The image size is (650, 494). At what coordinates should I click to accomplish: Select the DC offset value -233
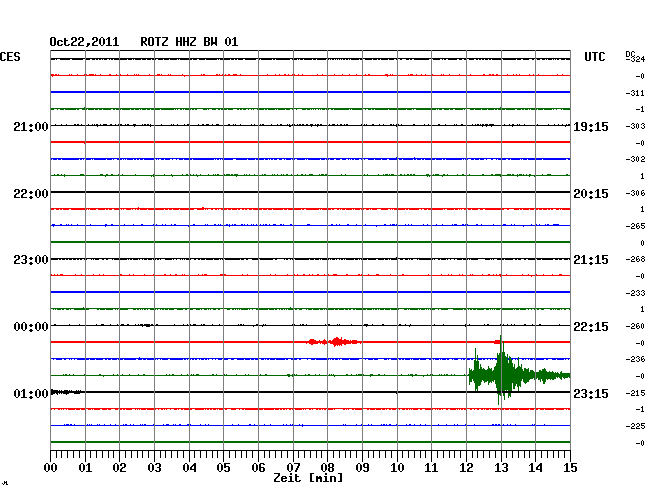635,293
